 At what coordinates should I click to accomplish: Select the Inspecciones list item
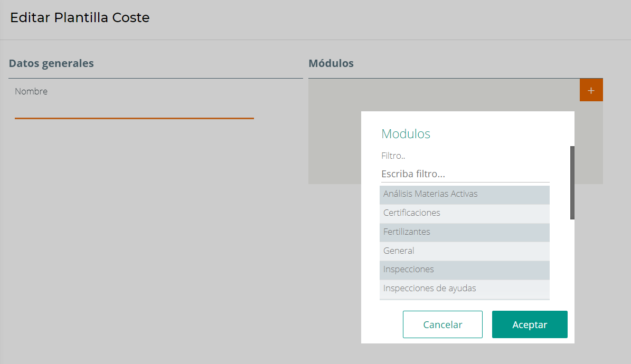(x=464, y=270)
